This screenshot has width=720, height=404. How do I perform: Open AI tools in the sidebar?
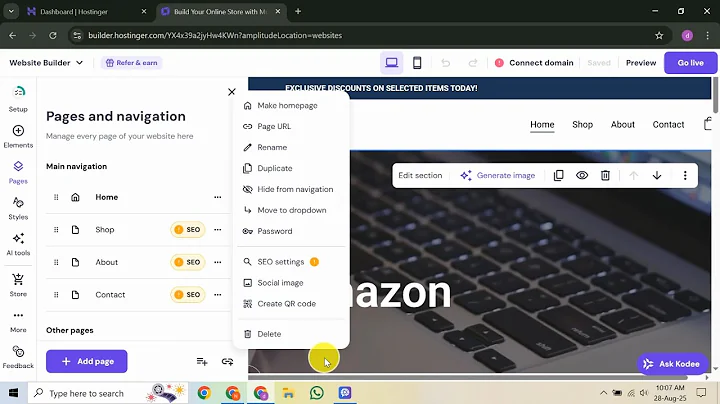pyautogui.click(x=18, y=244)
